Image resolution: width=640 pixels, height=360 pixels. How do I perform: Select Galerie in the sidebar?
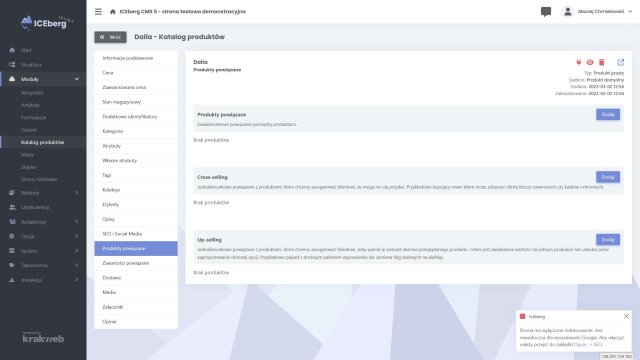[x=29, y=130]
